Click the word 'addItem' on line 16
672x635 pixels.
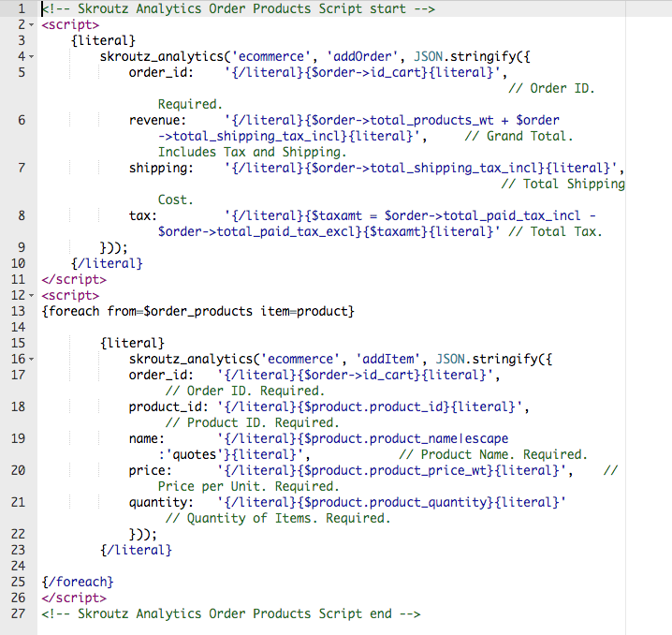point(387,359)
